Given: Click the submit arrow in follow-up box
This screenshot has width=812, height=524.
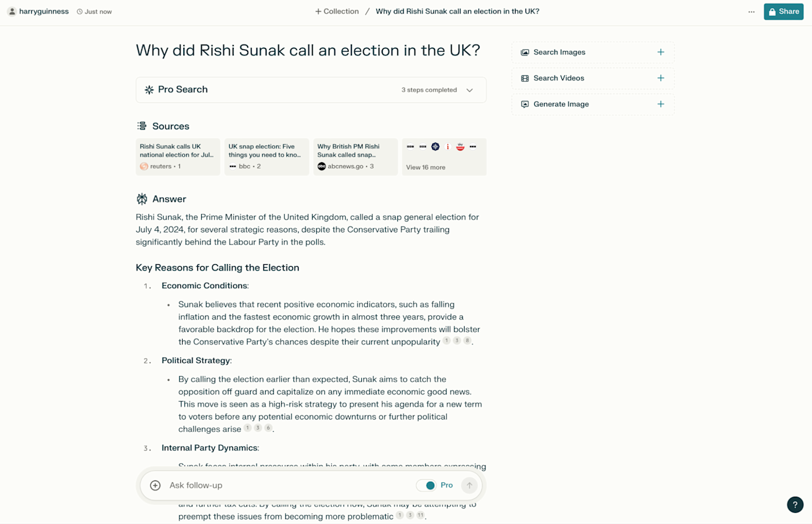Looking at the screenshot, I should click(x=469, y=486).
